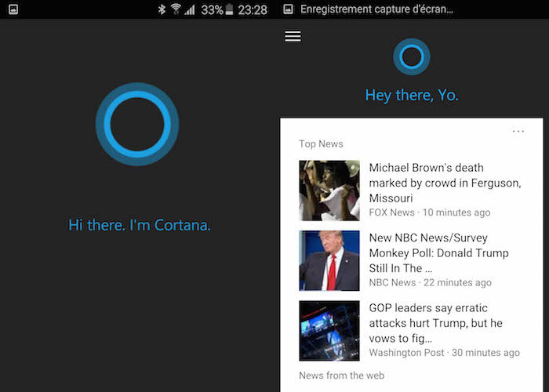Viewport: 549px width, 392px height.
Task: Click the Bluetooth status bar icon
Action: [x=162, y=9]
